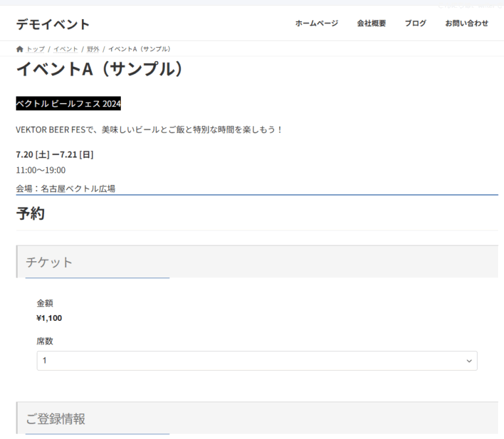Open the 野外 category breadcrumb
This screenshot has width=504, height=439.
pos(93,49)
